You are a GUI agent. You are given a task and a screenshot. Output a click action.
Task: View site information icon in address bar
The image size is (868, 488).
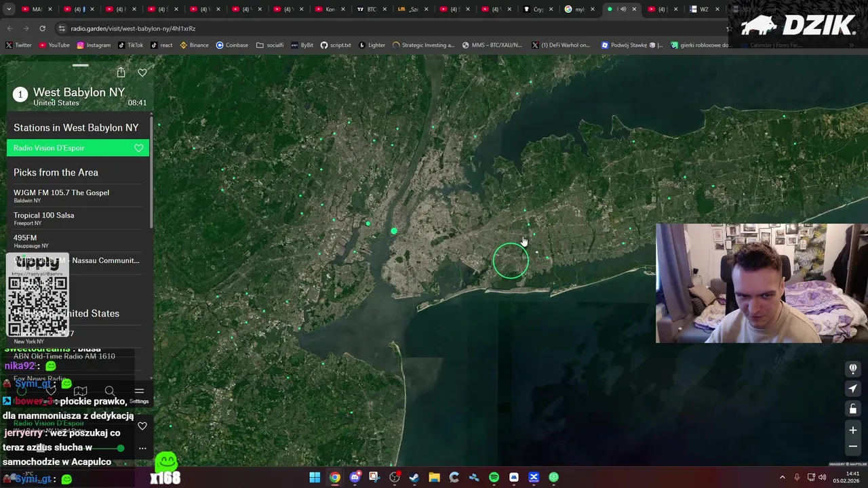tap(62, 28)
